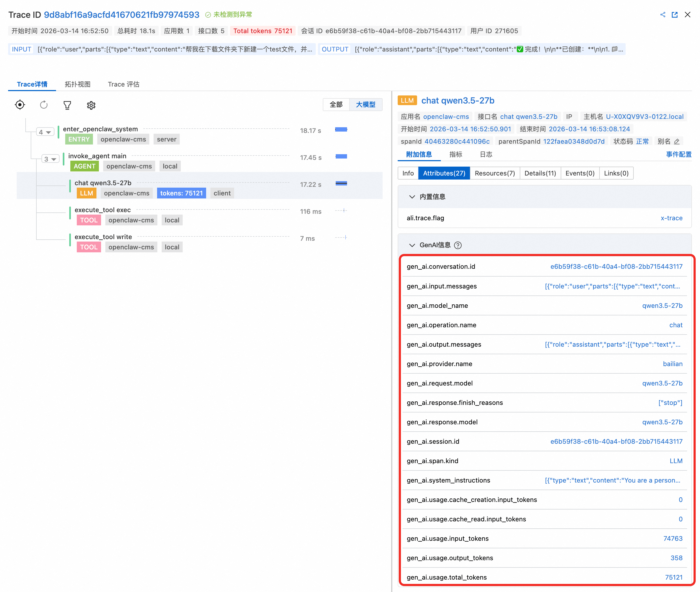Click the refresh trace icon
700x592 pixels.
(44, 105)
